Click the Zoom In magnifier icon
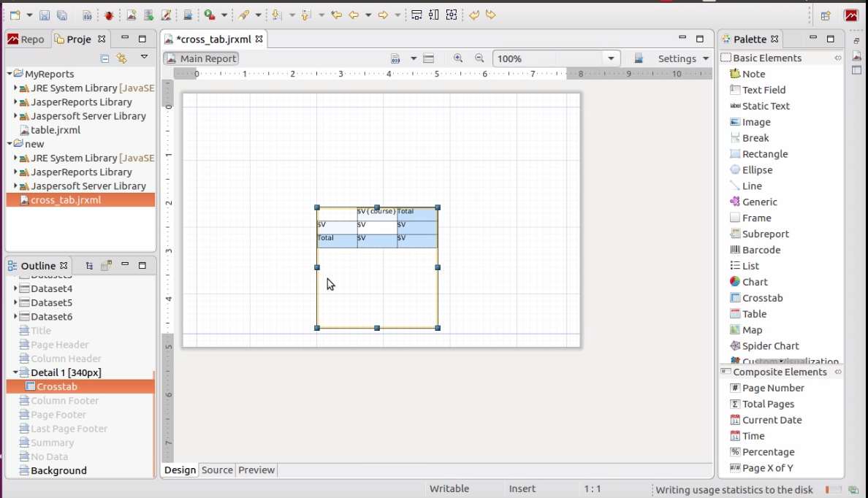Image resolution: width=868 pixels, height=498 pixels. click(458, 58)
